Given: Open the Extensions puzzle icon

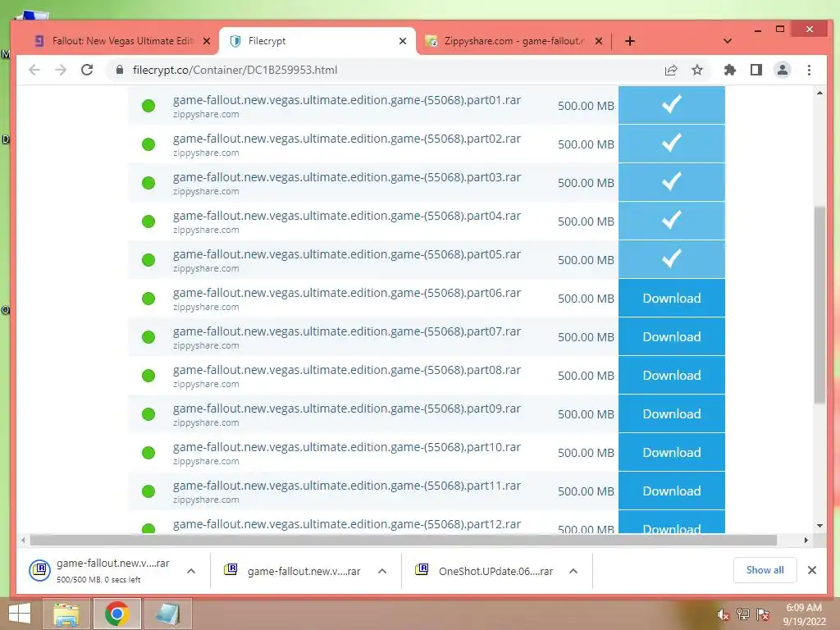Looking at the screenshot, I should pos(729,70).
